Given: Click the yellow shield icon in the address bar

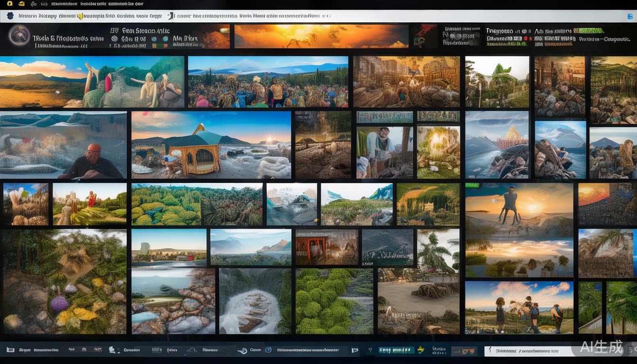Looking at the screenshot, I should point(80,16).
